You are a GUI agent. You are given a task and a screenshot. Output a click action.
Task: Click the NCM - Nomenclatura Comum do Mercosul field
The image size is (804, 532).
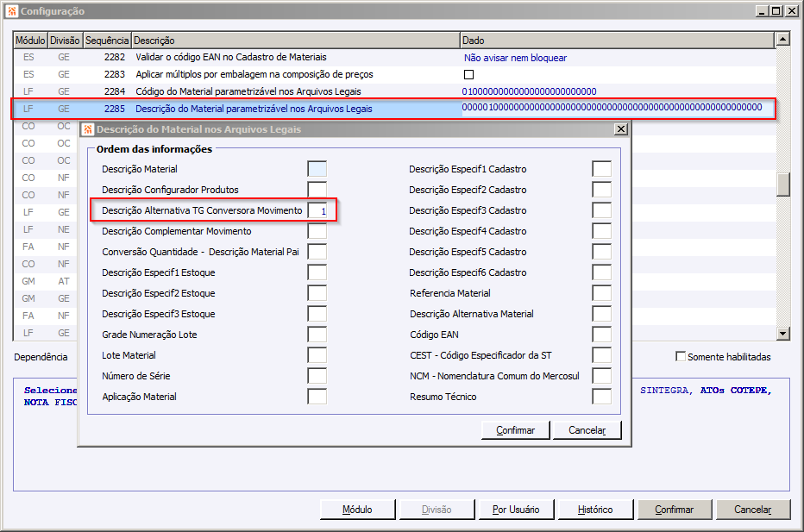(x=601, y=376)
